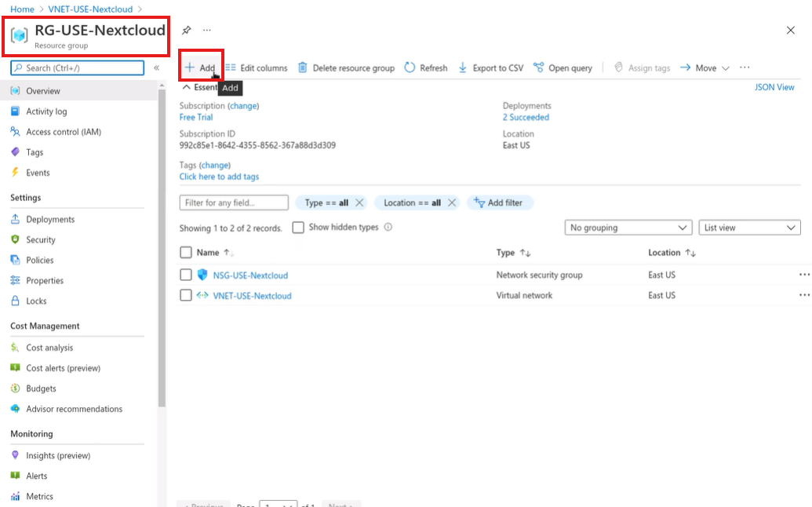Toggle the select-all checkbox in Name header
This screenshot has height=507, width=812.
tap(185, 252)
